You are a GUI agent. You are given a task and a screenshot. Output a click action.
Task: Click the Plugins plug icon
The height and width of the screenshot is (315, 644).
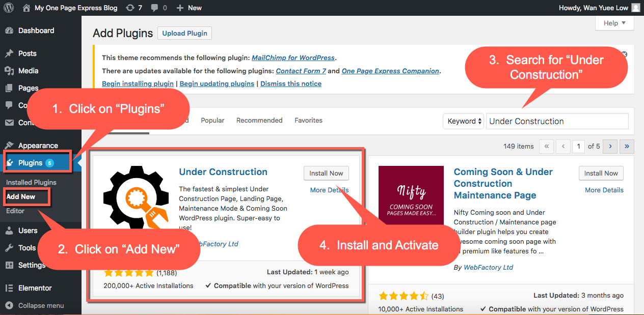(9, 163)
